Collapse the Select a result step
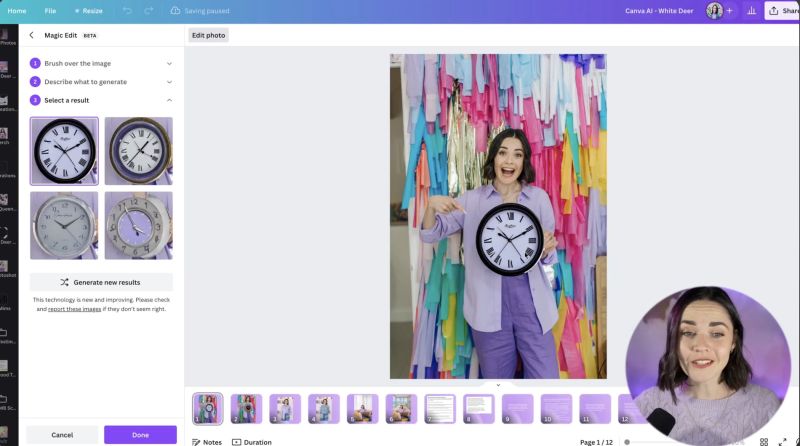The width and height of the screenshot is (800, 446). pos(169,100)
